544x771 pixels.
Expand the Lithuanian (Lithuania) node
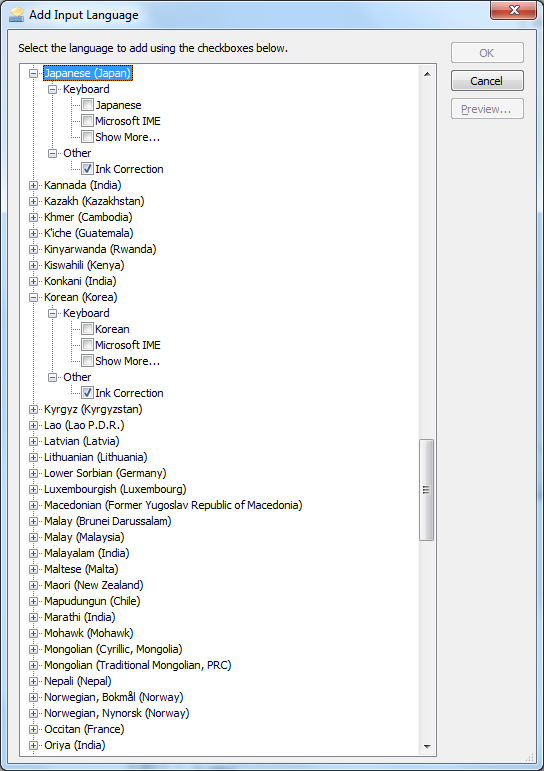33,457
